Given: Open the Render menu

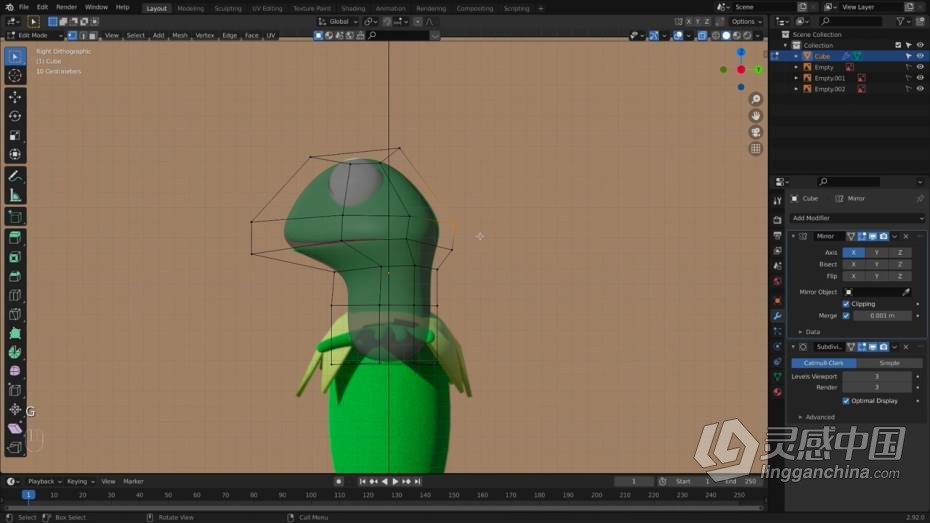Looking at the screenshot, I should [x=66, y=7].
